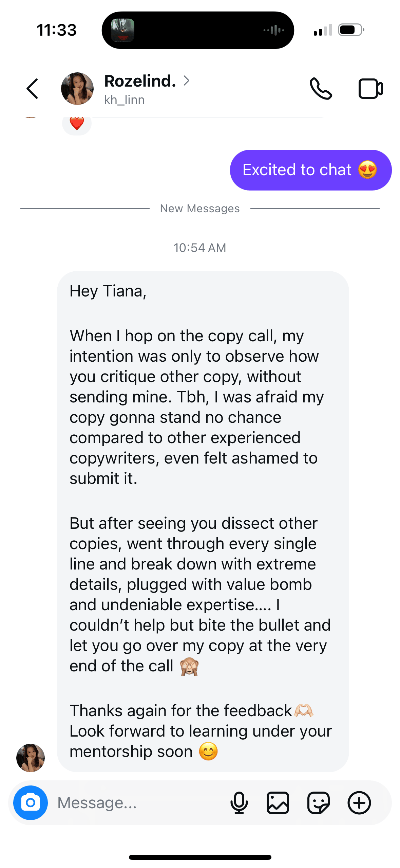The image size is (400, 868).
Task: Tap the 'Hey Tiana' message bubble
Action: tap(203, 521)
